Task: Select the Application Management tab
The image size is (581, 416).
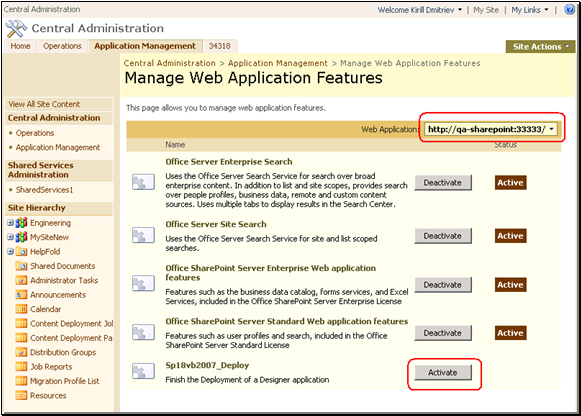Action: coord(145,46)
